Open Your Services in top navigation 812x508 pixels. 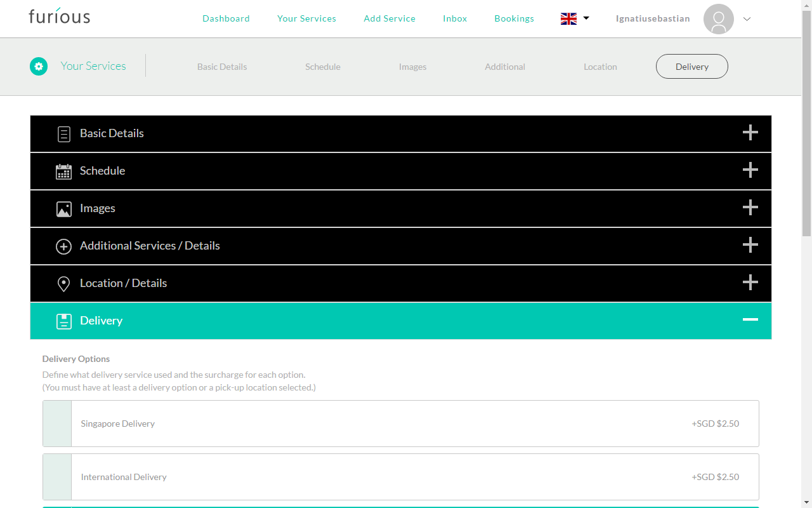(306, 18)
